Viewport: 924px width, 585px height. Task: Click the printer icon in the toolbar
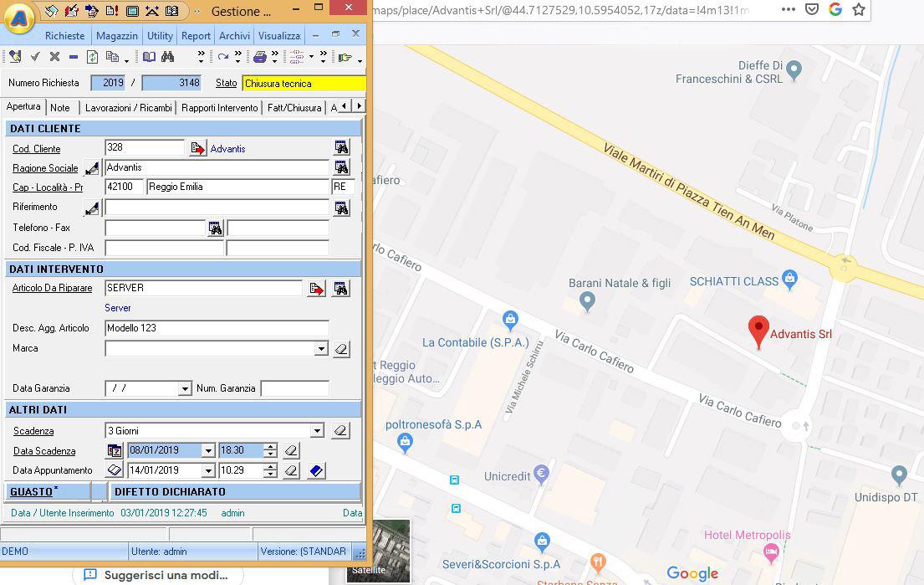259,58
